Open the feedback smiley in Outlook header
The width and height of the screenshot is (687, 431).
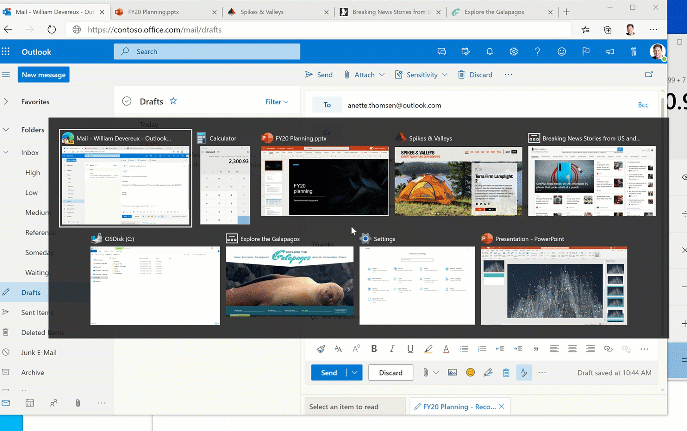[561, 52]
